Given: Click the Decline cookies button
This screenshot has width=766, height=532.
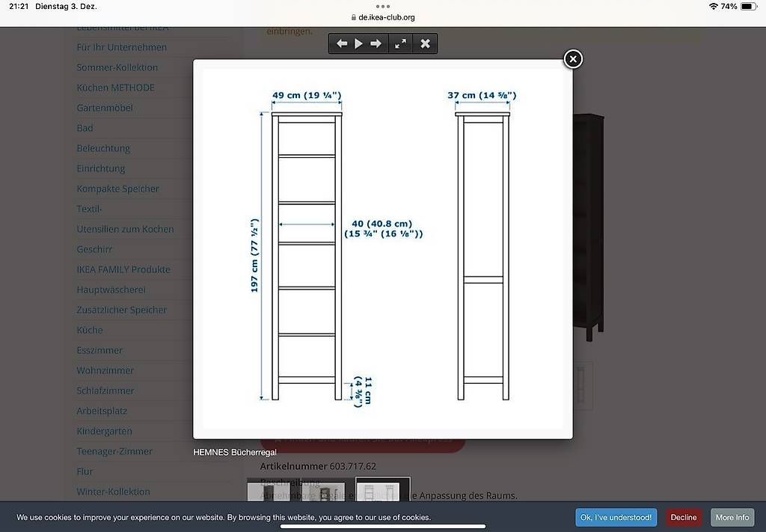Looking at the screenshot, I should (684, 517).
